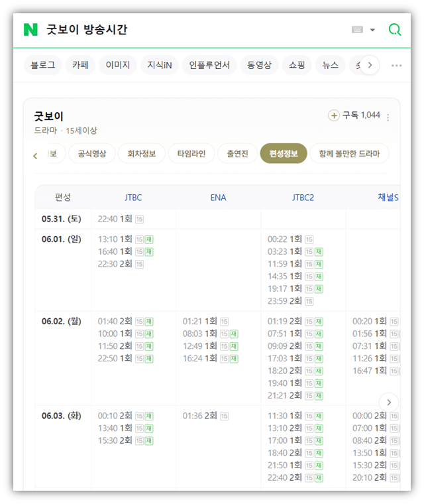Open the 출연진 tab
Screen dimensions: 424x504
pyautogui.click(x=237, y=153)
